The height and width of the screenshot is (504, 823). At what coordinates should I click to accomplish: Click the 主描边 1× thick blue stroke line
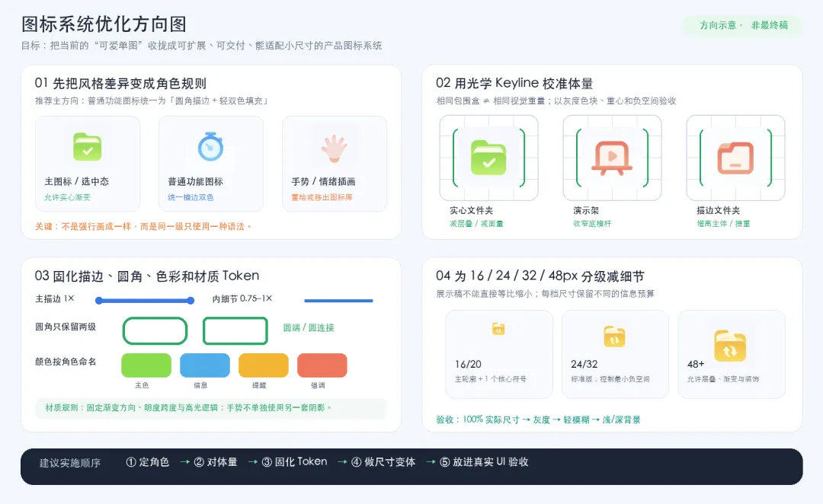[145, 301]
